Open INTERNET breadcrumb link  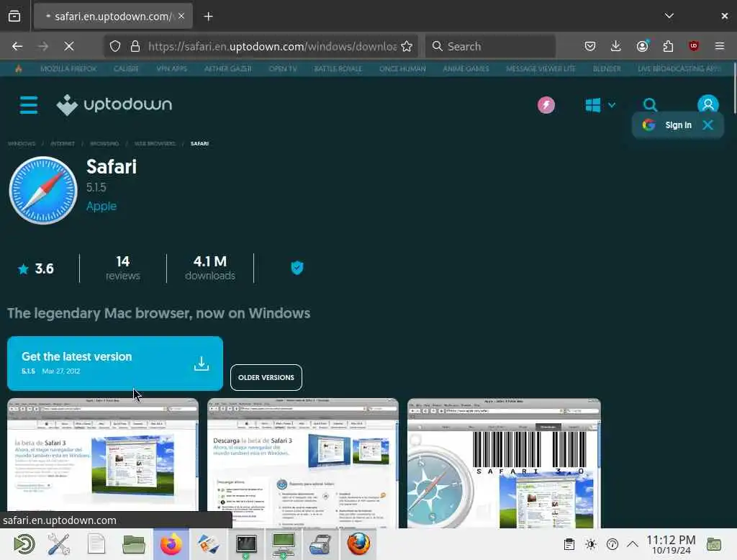click(63, 143)
